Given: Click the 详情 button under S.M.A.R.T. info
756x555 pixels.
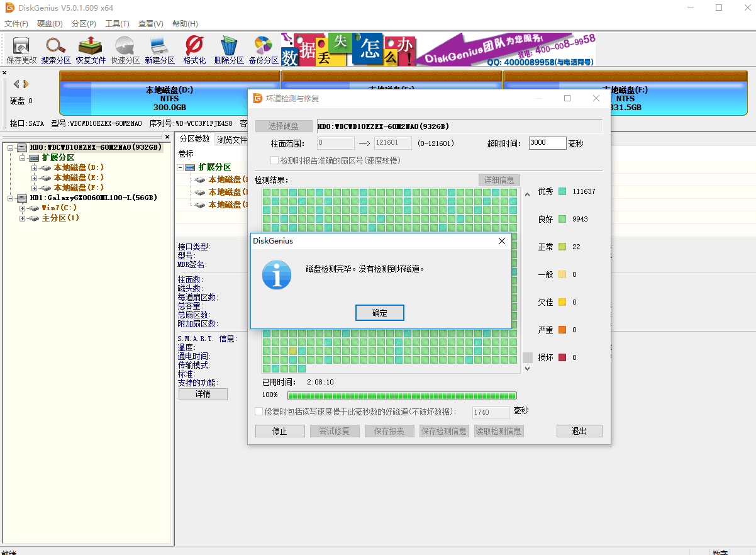Looking at the screenshot, I should tap(203, 394).
